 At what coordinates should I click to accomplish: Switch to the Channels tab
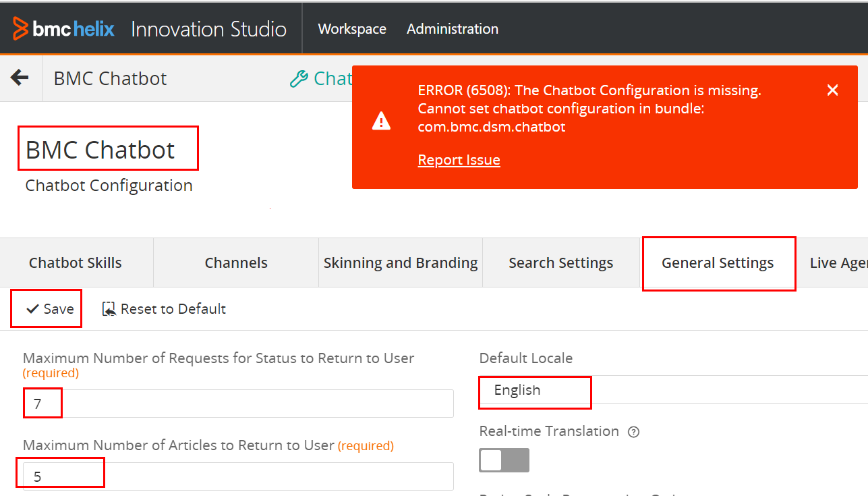pyautogui.click(x=236, y=263)
